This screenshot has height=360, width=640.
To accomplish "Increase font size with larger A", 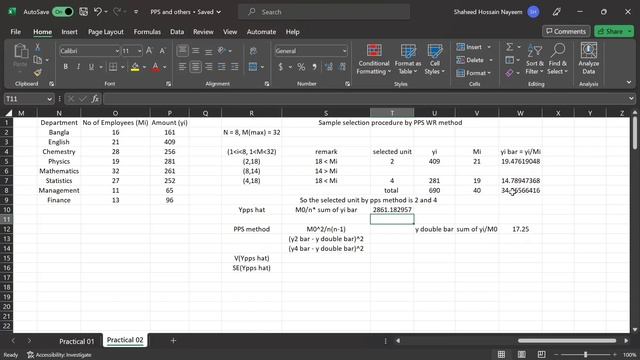I will pyautogui.click(x=149, y=51).
